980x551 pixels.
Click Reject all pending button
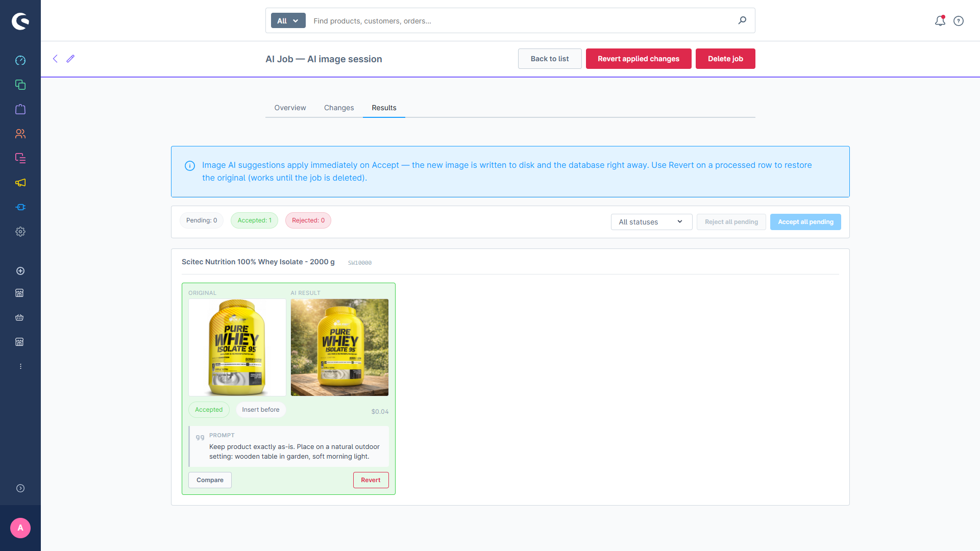coord(731,222)
